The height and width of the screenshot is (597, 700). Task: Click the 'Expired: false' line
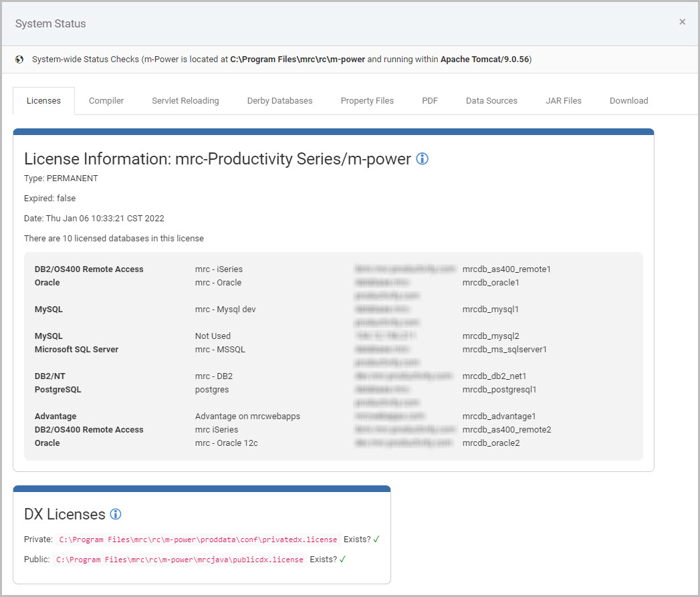(50, 199)
